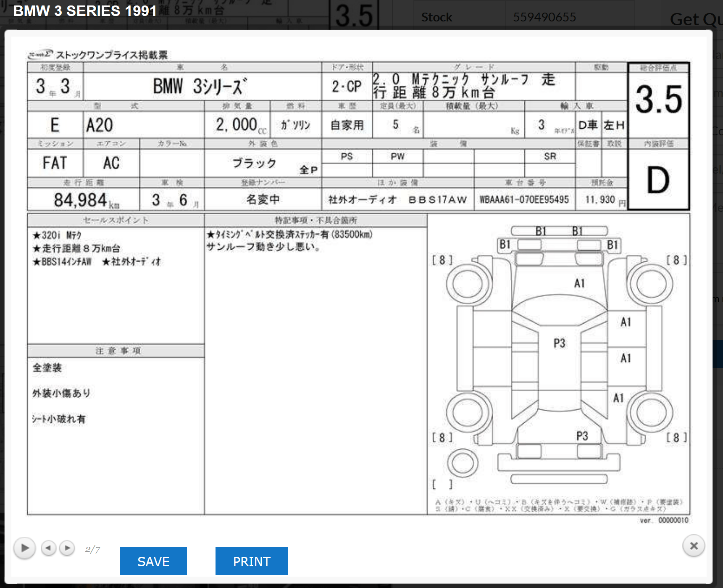Advance to the next auction sheet page
The width and height of the screenshot is (723, 588).
(66, 548)
